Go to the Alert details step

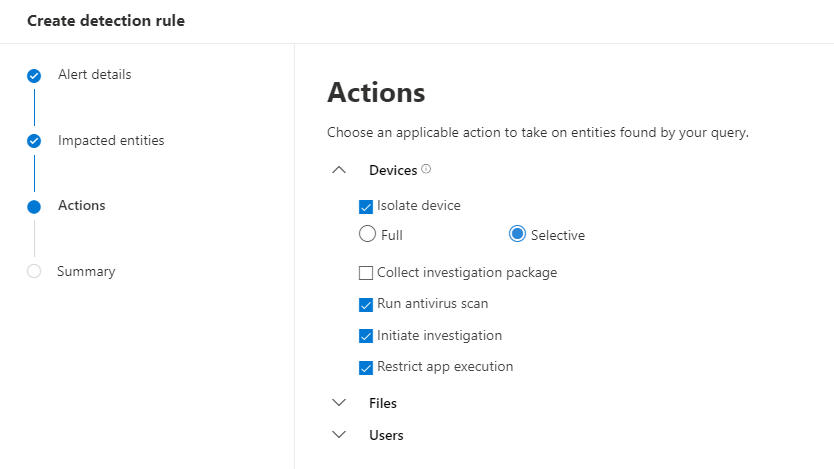coord(94,75)
